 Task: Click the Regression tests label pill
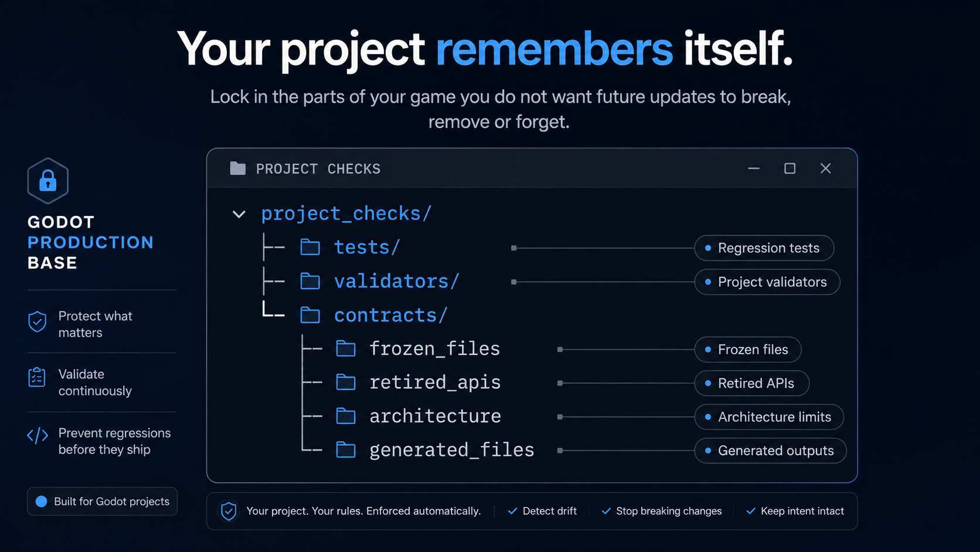764,248
